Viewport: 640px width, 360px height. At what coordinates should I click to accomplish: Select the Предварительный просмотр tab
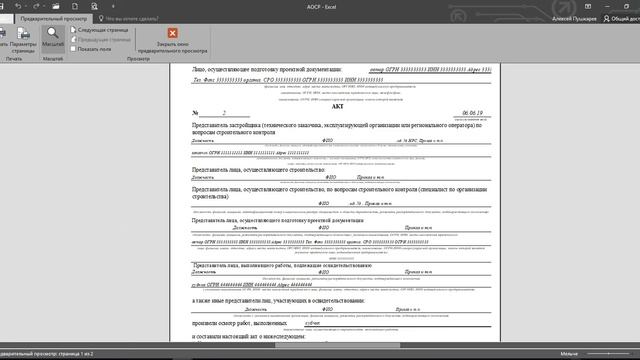tap(53, 19)
